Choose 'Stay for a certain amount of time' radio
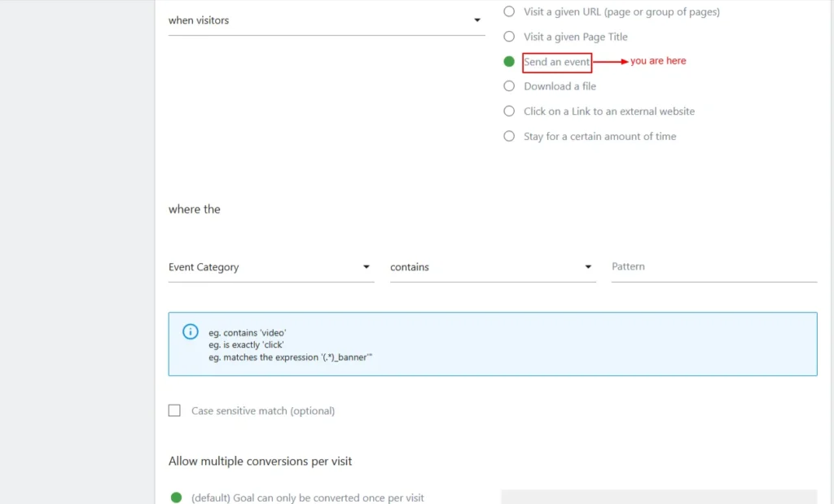Viewport: 834px width, 504px height. point(509,137)
